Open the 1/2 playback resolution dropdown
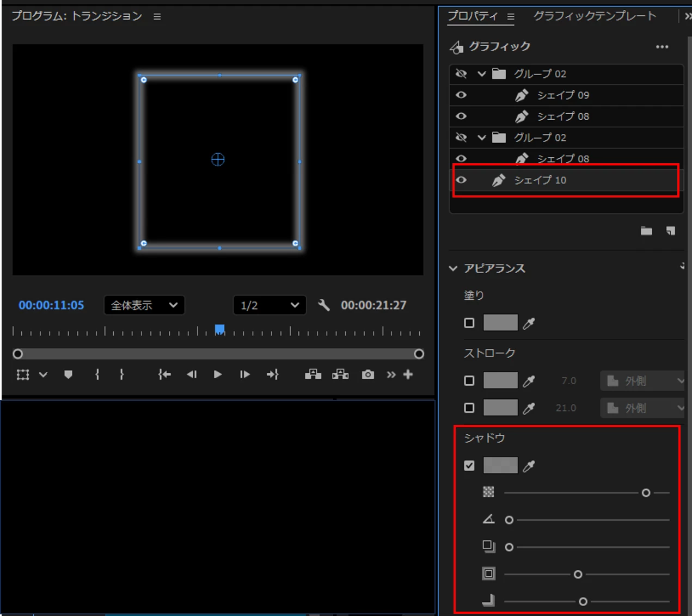692x616 pixels. [270, 305]
